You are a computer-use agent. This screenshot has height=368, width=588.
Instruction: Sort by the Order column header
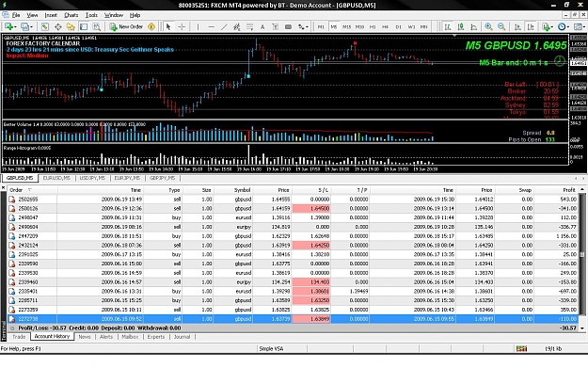point(32,190)
